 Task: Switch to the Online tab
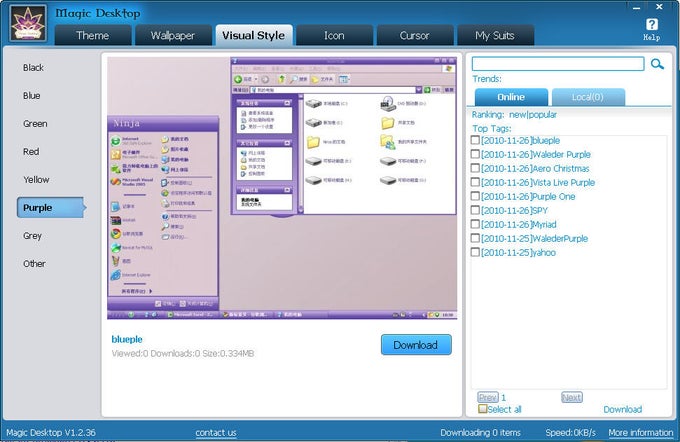coord(511,97)
